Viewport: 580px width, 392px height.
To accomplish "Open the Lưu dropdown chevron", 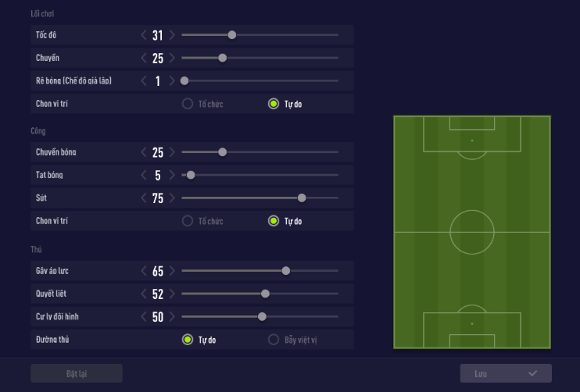I will 533,373.
